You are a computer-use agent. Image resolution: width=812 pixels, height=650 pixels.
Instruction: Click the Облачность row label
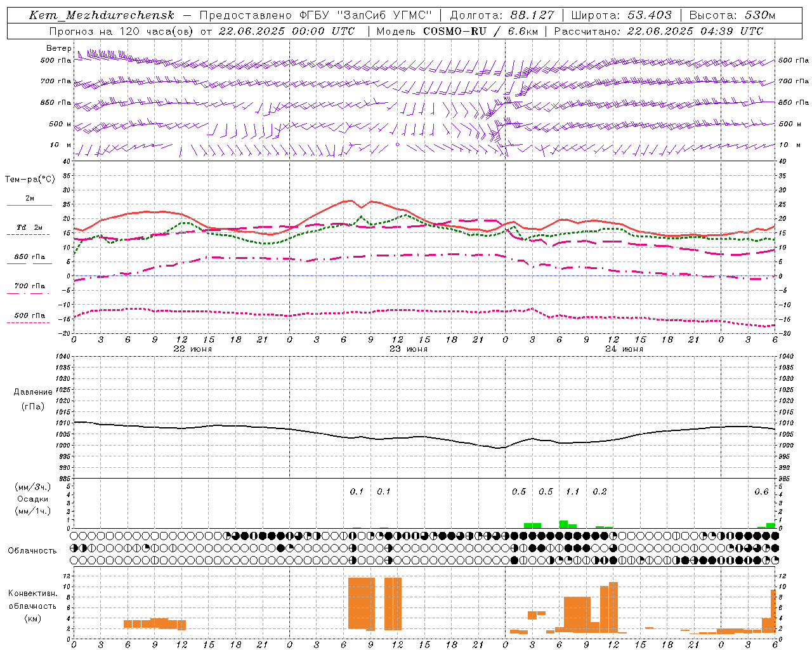tap(32, 550)
